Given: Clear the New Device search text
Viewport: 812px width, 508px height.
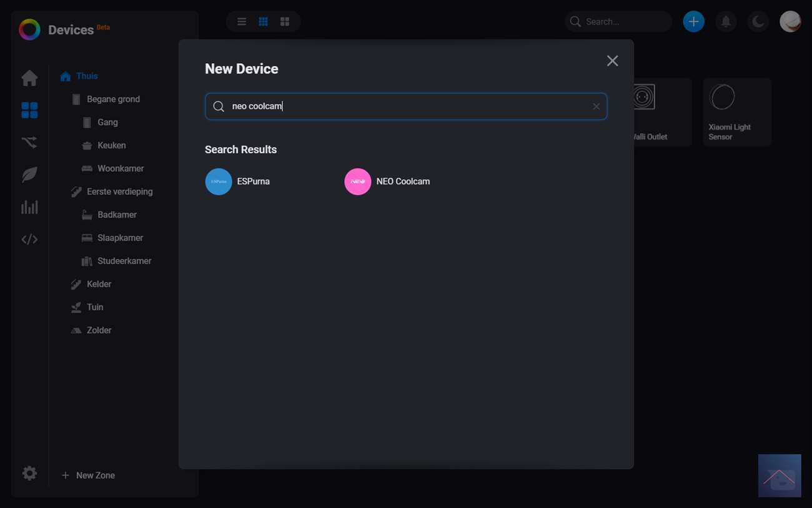Looking at the screenshot, I should (596, 107).
